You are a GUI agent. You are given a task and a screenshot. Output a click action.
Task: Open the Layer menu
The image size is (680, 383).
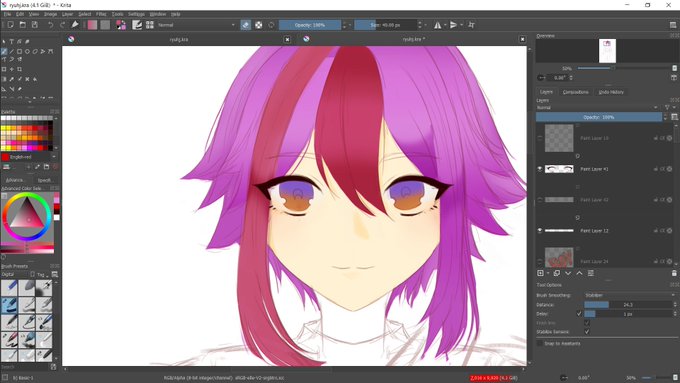click(x=67, y=14)
